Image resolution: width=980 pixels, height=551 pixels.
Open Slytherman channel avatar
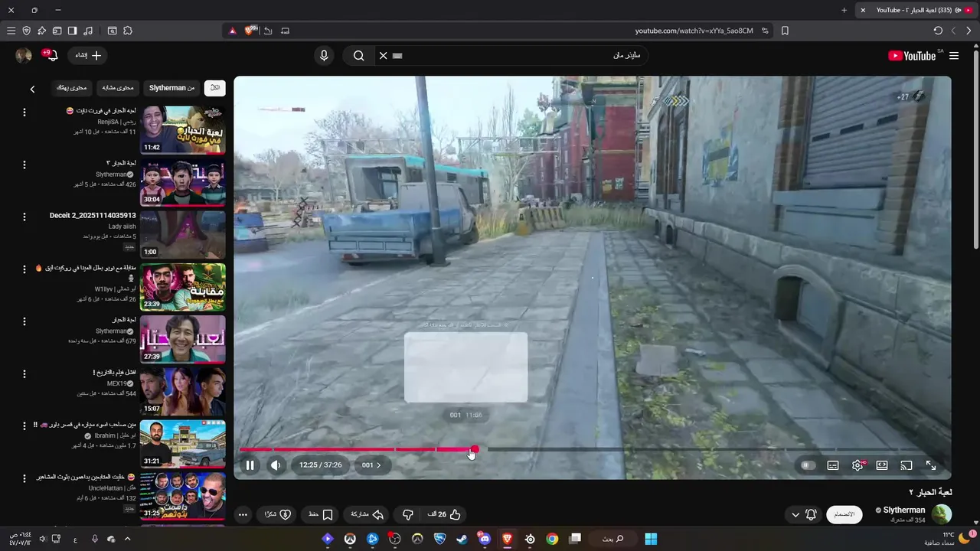[x=941, y=514]
